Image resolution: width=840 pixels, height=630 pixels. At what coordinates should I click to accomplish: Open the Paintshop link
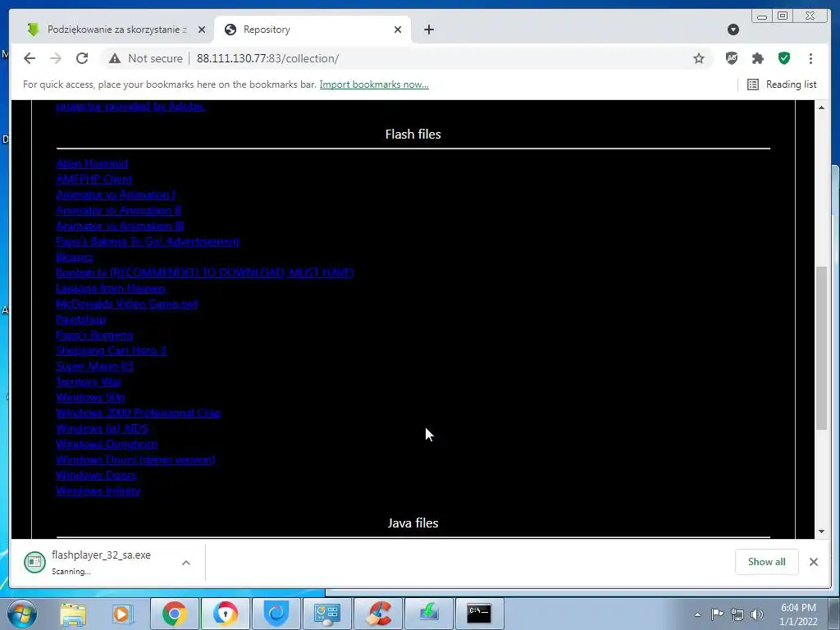[81, 319]
